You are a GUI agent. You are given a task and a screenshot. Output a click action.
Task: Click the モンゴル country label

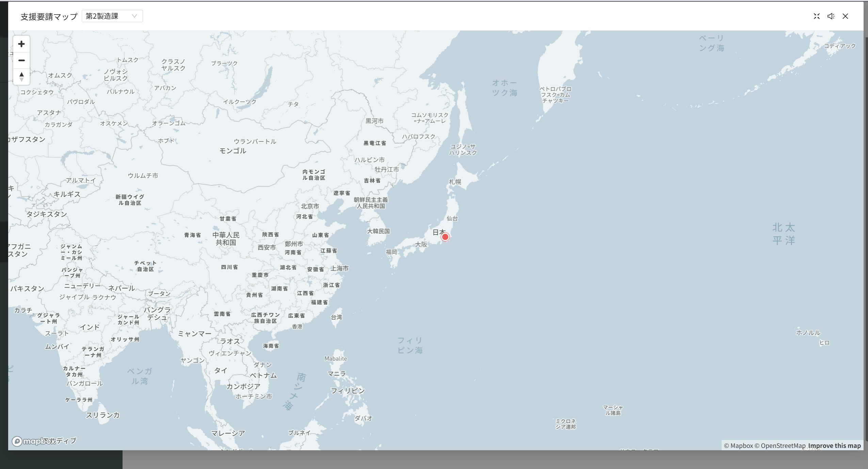tap(232, 151)
